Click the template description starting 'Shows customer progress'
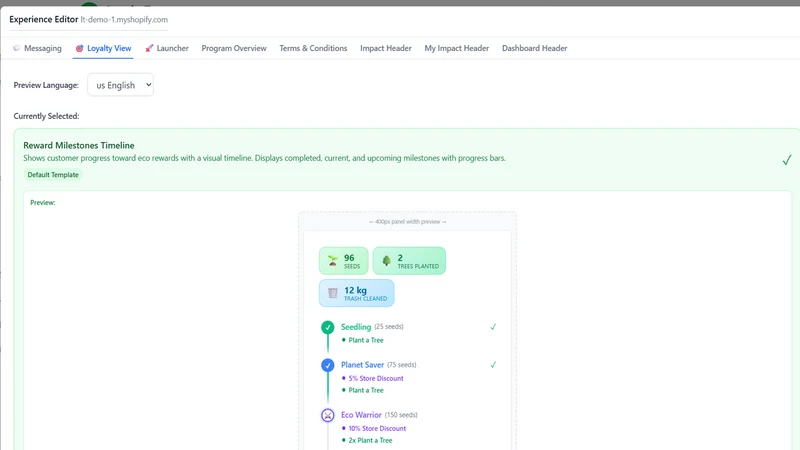 tap(264, 158)
